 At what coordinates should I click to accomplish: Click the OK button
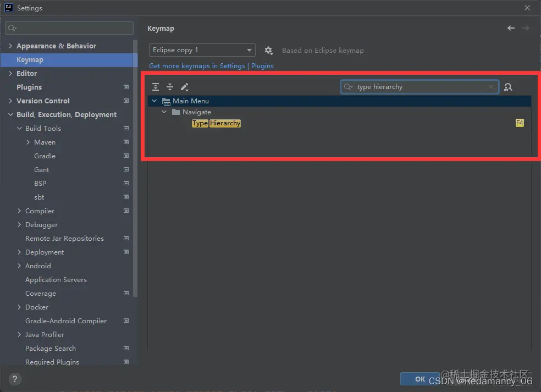419,379
